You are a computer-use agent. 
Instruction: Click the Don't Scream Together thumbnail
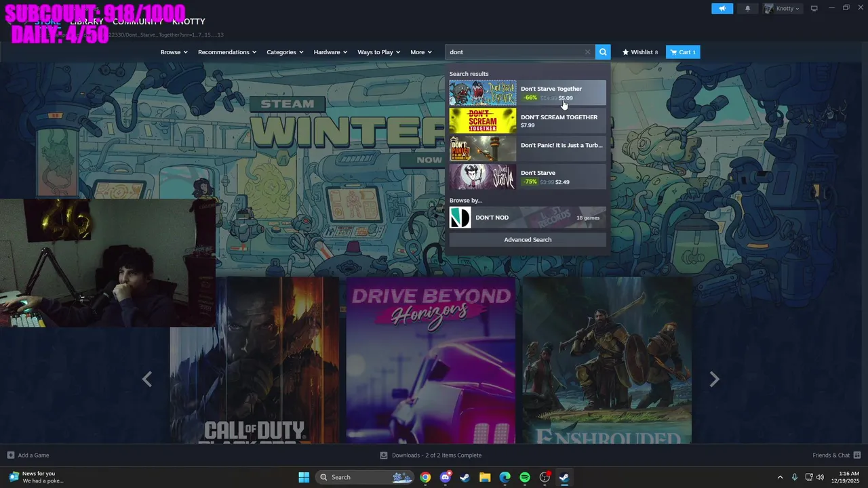click(483, 121)
